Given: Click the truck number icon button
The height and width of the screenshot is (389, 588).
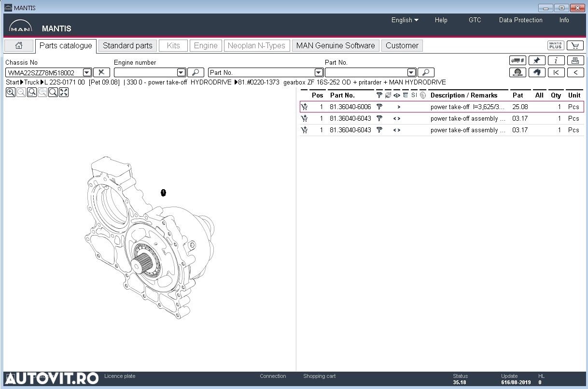Looking at the screenshot, I should tap(518, 60).
